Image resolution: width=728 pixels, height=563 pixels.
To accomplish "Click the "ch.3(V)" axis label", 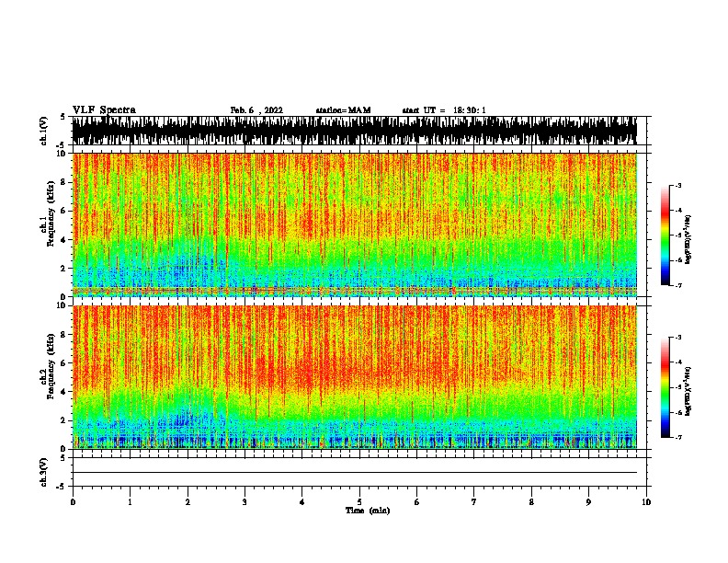I will coord(44,472).
